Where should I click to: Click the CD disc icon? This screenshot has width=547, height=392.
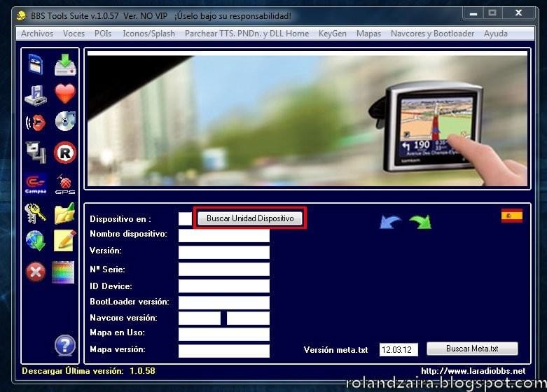65,121
